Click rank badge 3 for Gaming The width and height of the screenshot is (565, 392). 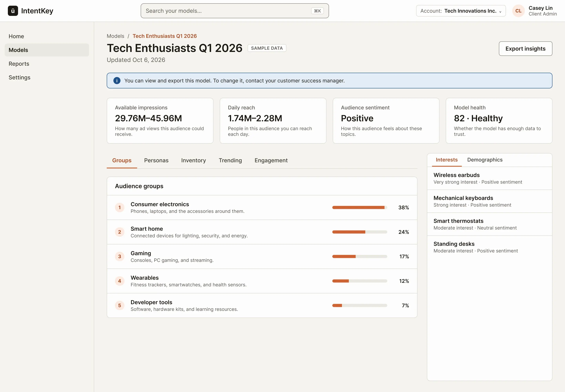point(119,256)
